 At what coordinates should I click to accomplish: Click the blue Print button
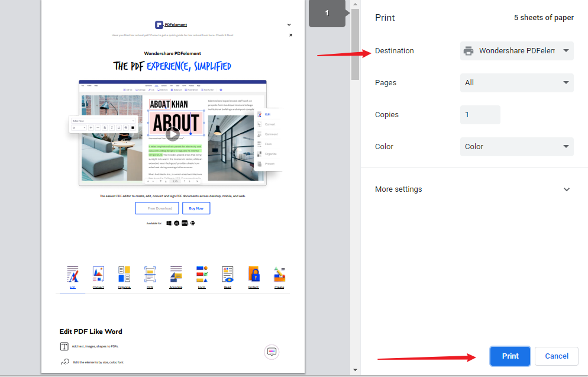pos(510,356)
